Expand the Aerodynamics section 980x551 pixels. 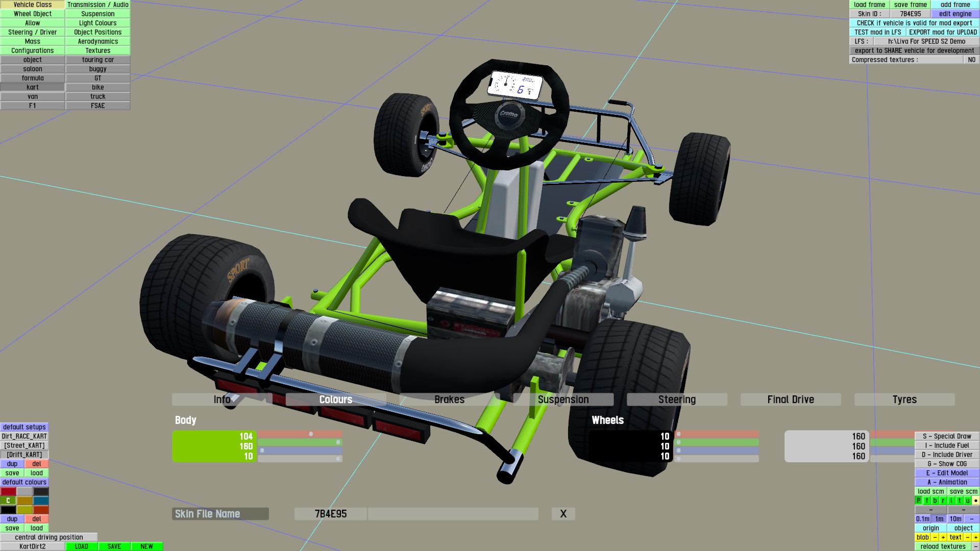coord(97,41)
